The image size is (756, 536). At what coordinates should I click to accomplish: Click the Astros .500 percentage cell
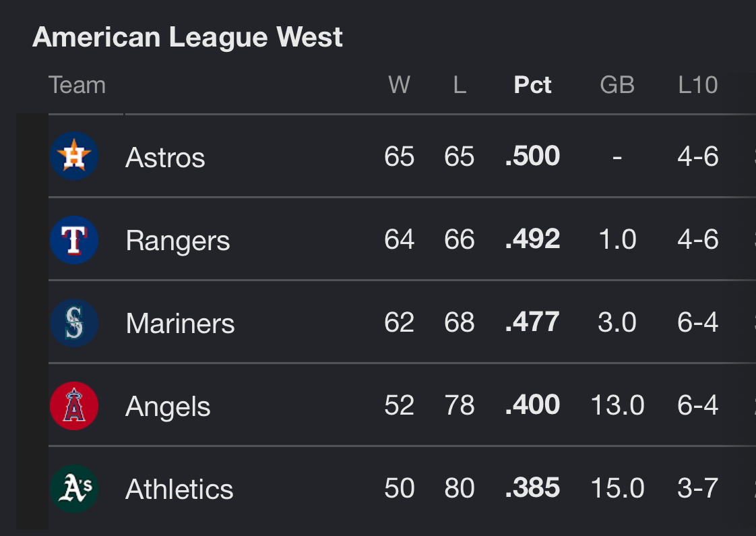(x=532, y=156)
